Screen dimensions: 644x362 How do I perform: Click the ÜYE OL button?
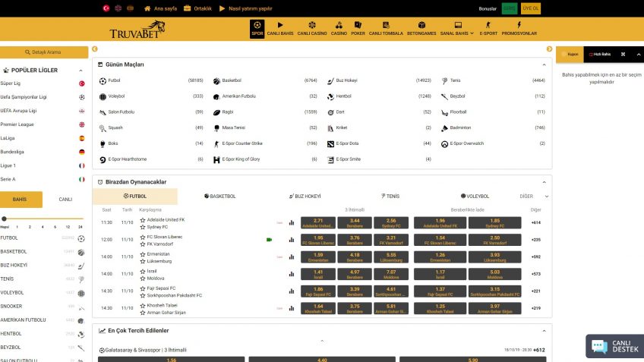531,8
